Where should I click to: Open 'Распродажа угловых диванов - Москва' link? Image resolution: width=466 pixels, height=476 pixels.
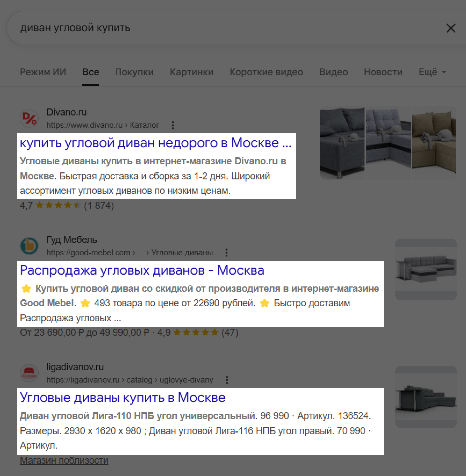click(142, 270)
